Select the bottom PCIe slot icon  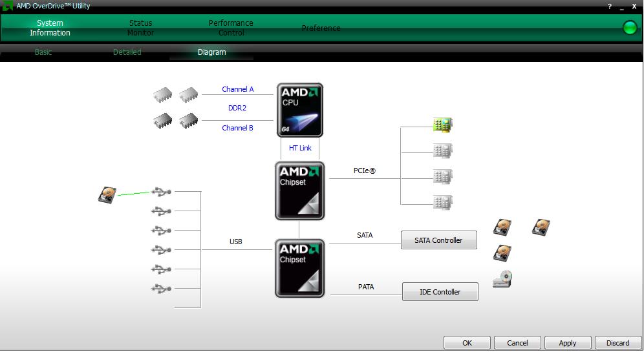pyautogui.click(x=443, y=203)
